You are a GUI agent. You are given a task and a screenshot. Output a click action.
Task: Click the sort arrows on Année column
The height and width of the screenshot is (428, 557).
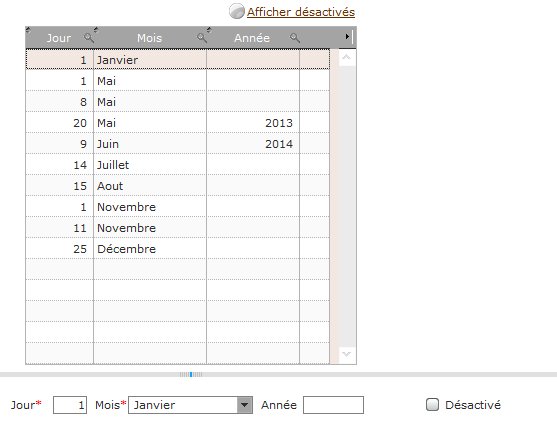pyautogui.click(x=209, y=30)
